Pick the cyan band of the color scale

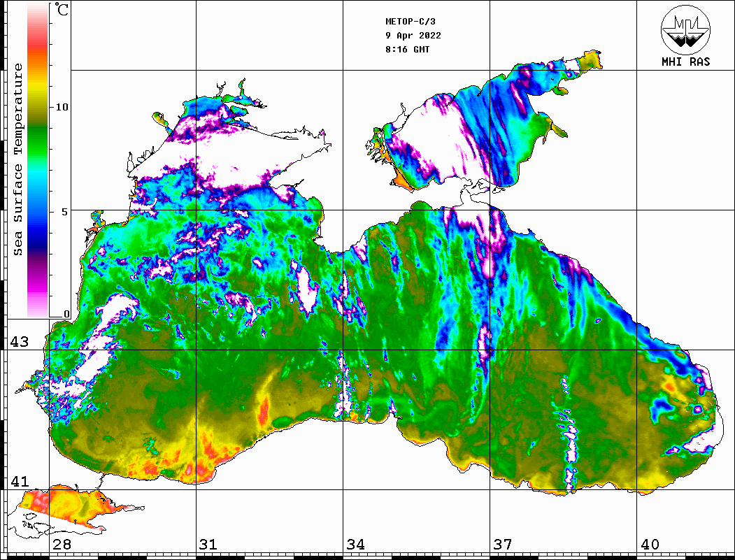click(x=38, y=171)
